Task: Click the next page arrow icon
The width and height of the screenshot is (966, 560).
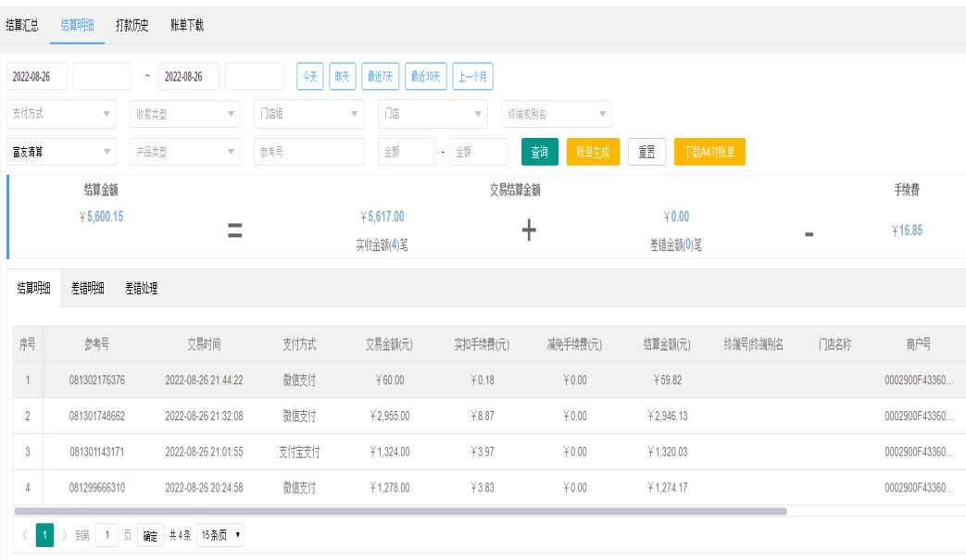Action: tap(64, 536)
